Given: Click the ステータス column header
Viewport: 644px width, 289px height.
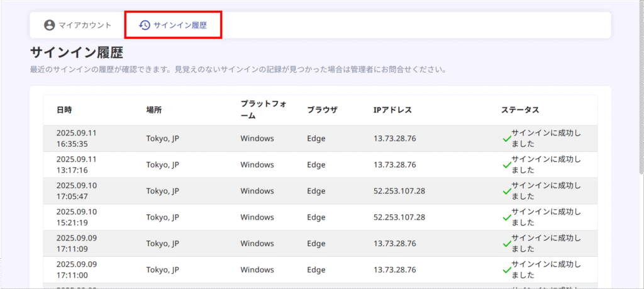Looking at the screenshot, I should pos(520,110).
